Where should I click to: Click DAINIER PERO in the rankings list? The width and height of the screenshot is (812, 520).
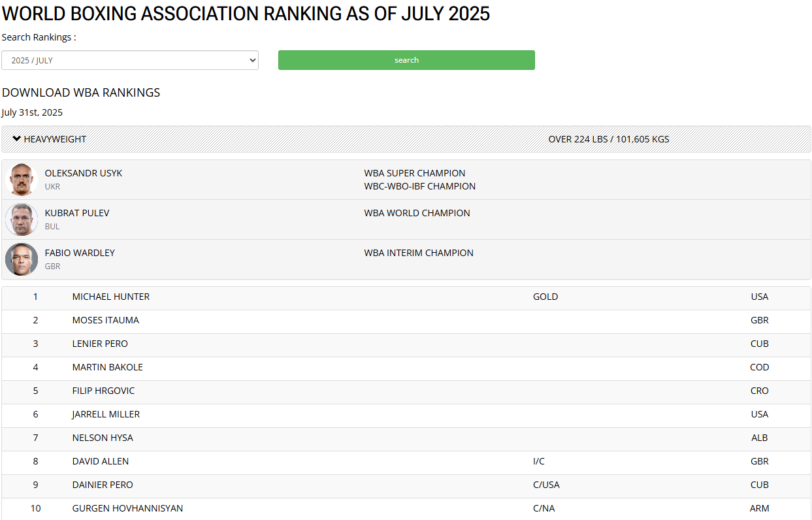[x=103, y=485]
